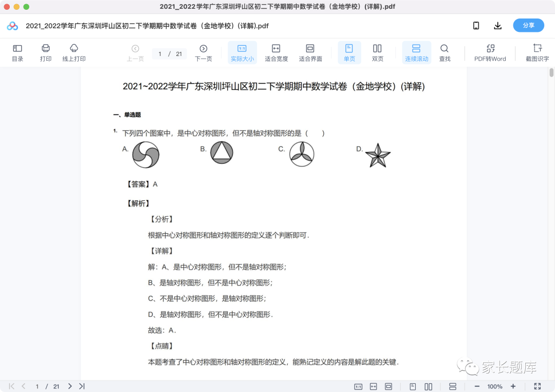The width and height of the screenshot is (555, 392).
Task: Click the vertical scrollbar thumb
Action: coord(551,72)
